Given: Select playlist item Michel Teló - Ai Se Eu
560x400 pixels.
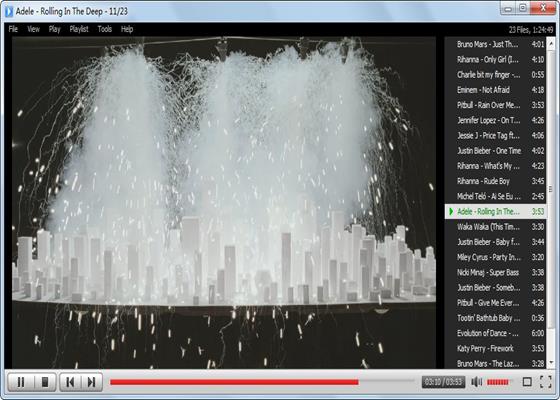Looking at the screenshot, I should click(495, 196).
